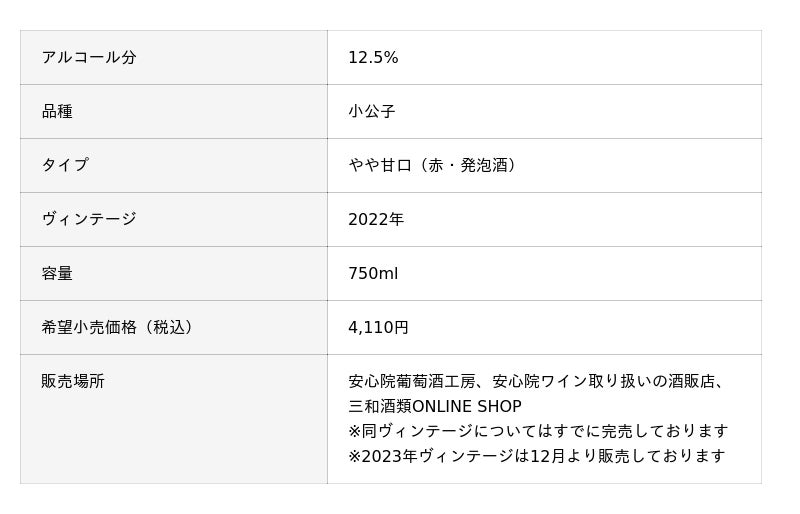The height and width of the screenshot is (514, 800).
Task: Select the 小公子 variety text
Action: [372, 112]
